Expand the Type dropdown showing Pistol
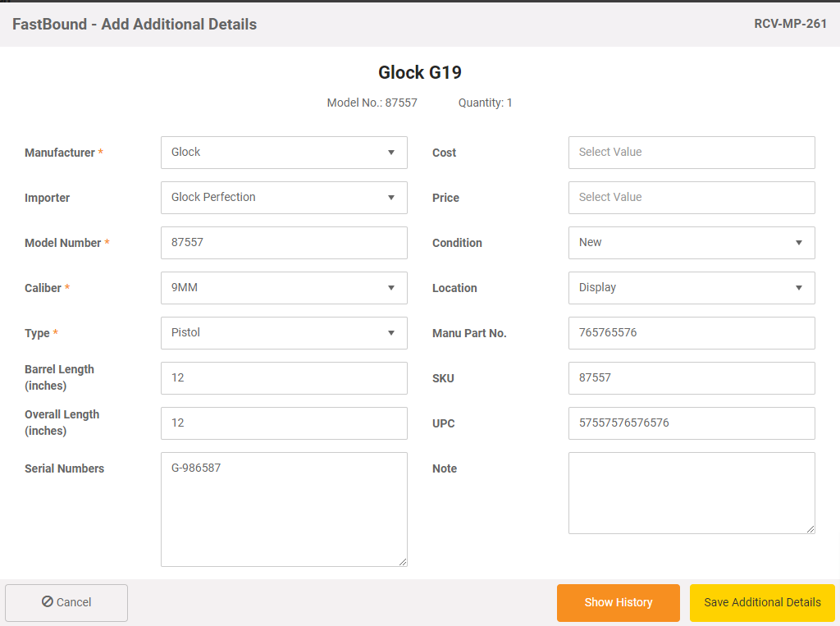The image size is (840, 626). pyautogui.click(x=284, y=333)
